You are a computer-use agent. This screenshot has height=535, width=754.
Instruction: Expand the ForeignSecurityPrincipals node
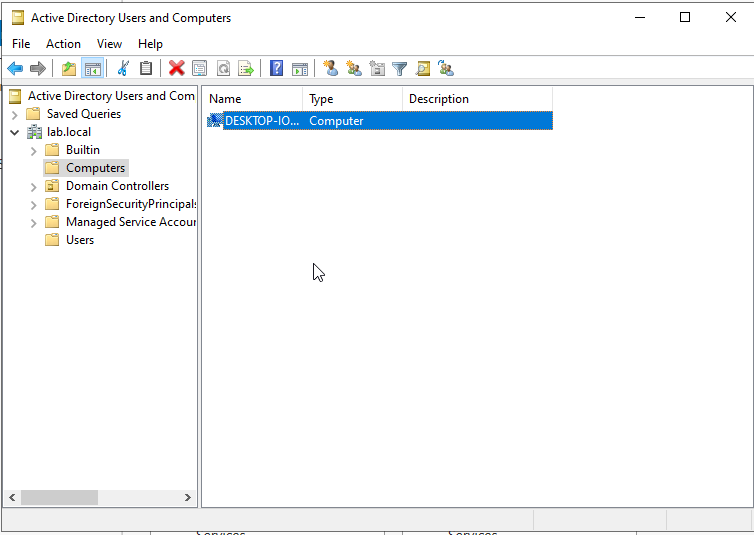pyautogui.click(x=33, y=205)
